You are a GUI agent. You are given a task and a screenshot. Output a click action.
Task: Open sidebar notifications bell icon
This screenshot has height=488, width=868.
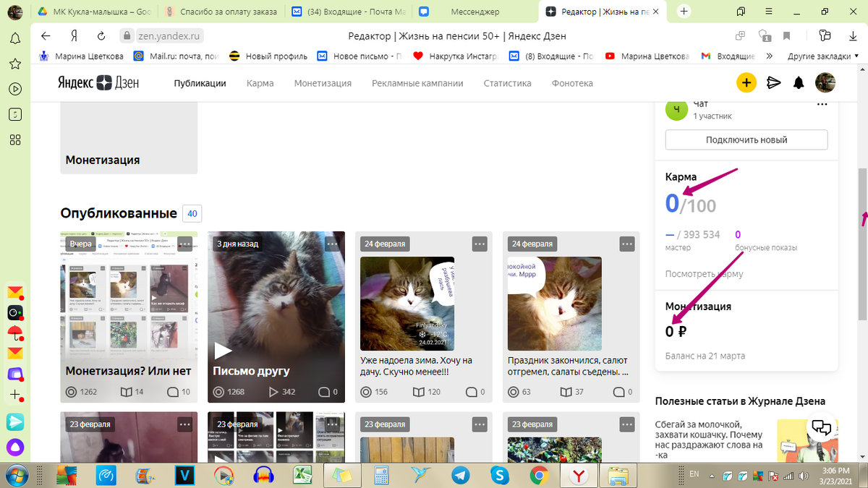click(x=14, y=39)
